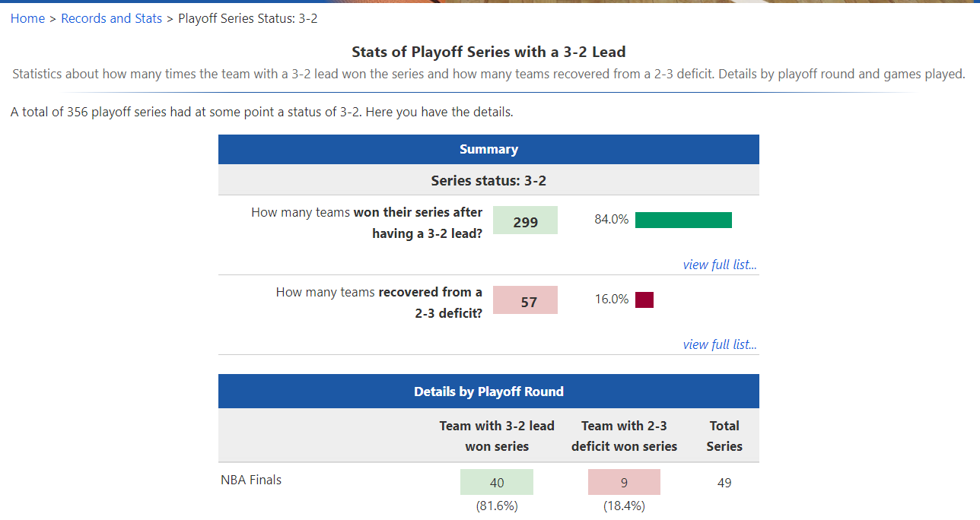
Task: Select the green 299 count box
Action: pos(525,222)
